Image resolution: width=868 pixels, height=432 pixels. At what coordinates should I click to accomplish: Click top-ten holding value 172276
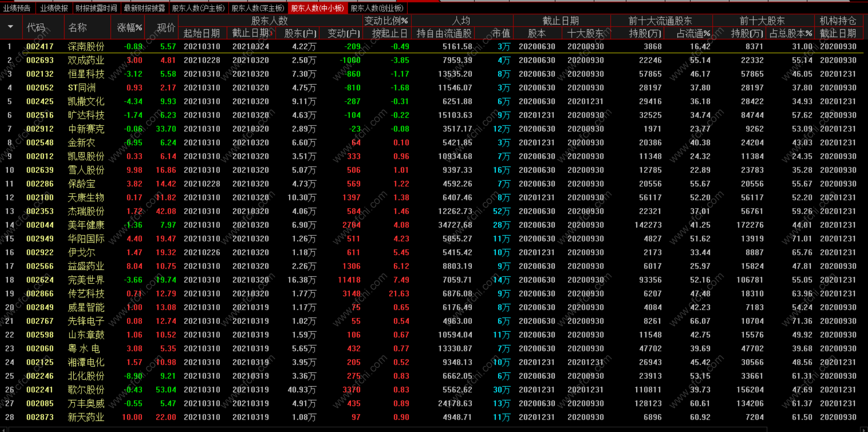coord(750,225)
